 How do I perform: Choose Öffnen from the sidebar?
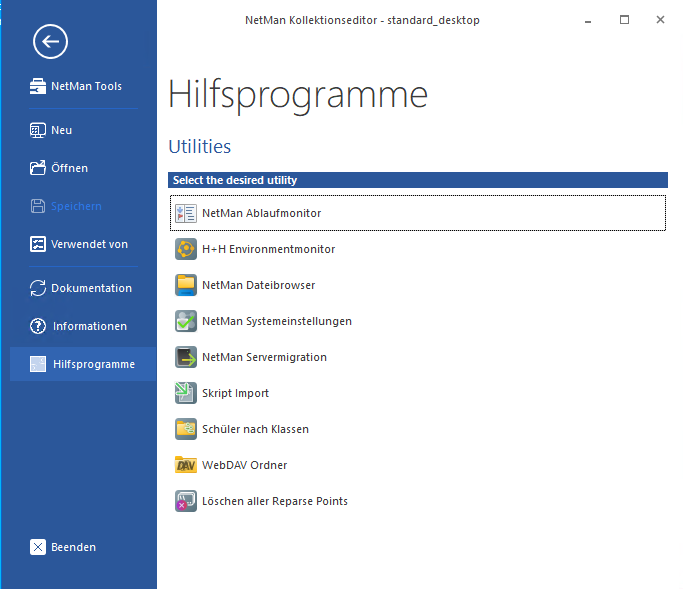[69, 168]
